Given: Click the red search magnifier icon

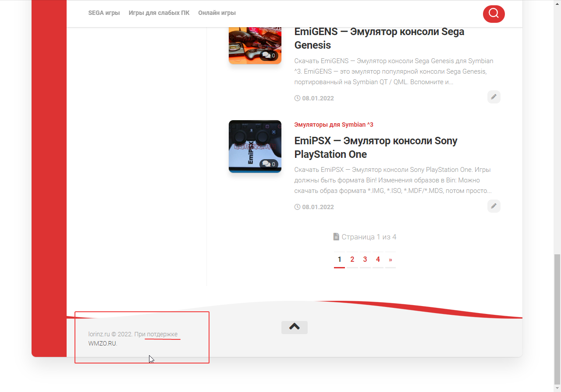Looking at the screenshot, I should tap(494, 14).
